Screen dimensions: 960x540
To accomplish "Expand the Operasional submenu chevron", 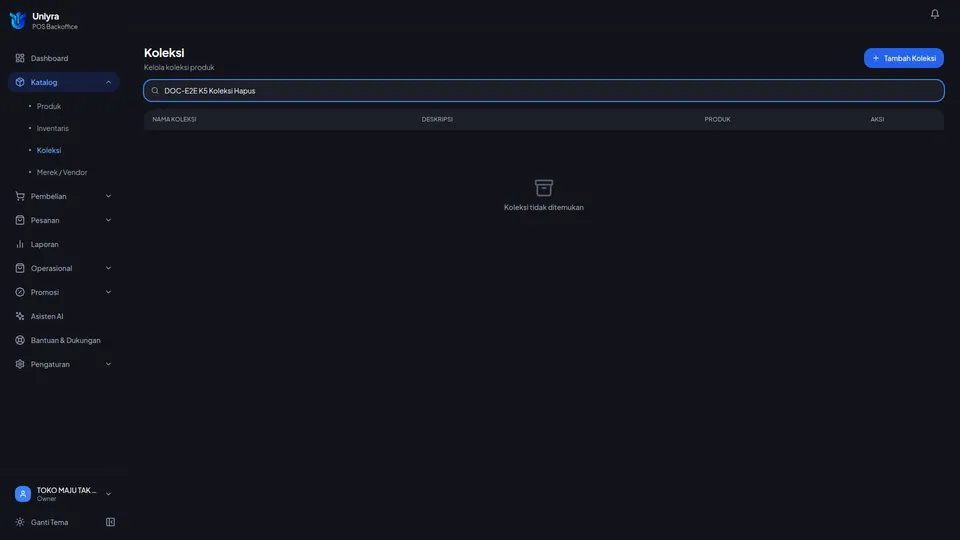I will [108, 268].
